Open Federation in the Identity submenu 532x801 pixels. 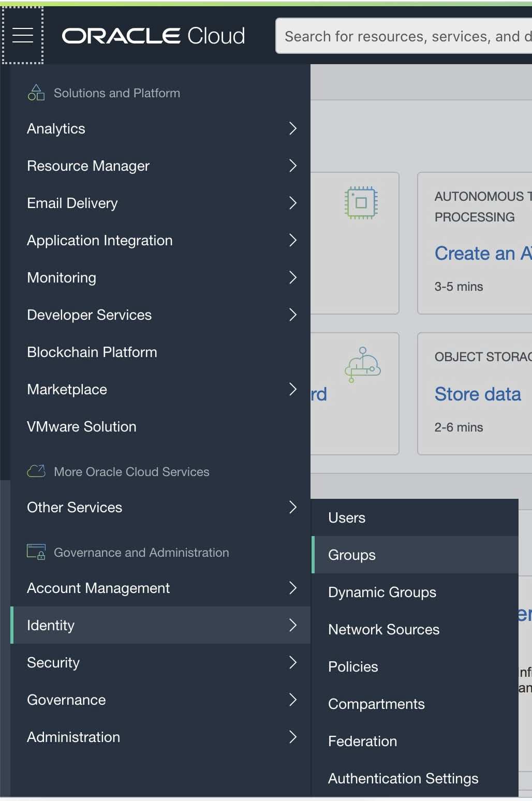415,741
